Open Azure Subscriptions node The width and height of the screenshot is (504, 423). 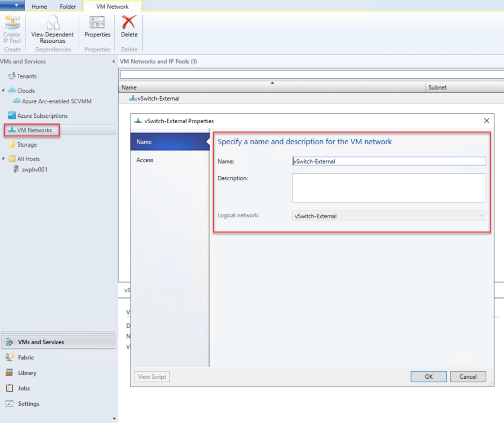[42, 116]
